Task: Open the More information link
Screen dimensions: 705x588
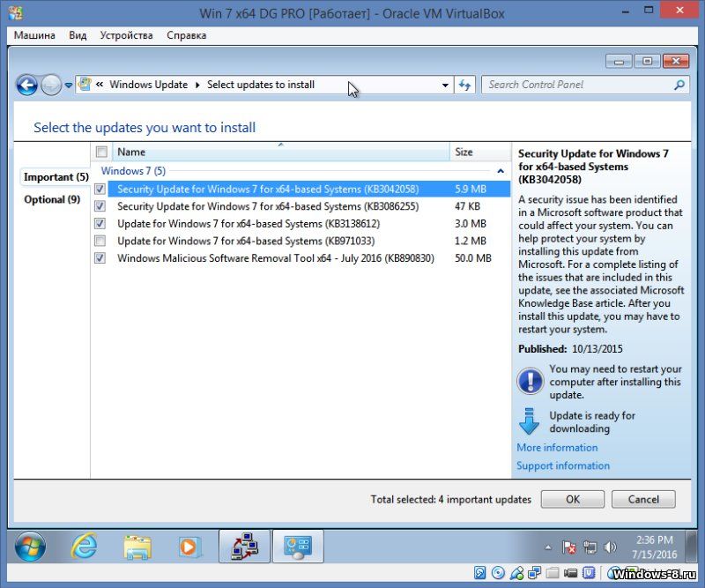Action: pyautogui.click(x=557, y=448)
